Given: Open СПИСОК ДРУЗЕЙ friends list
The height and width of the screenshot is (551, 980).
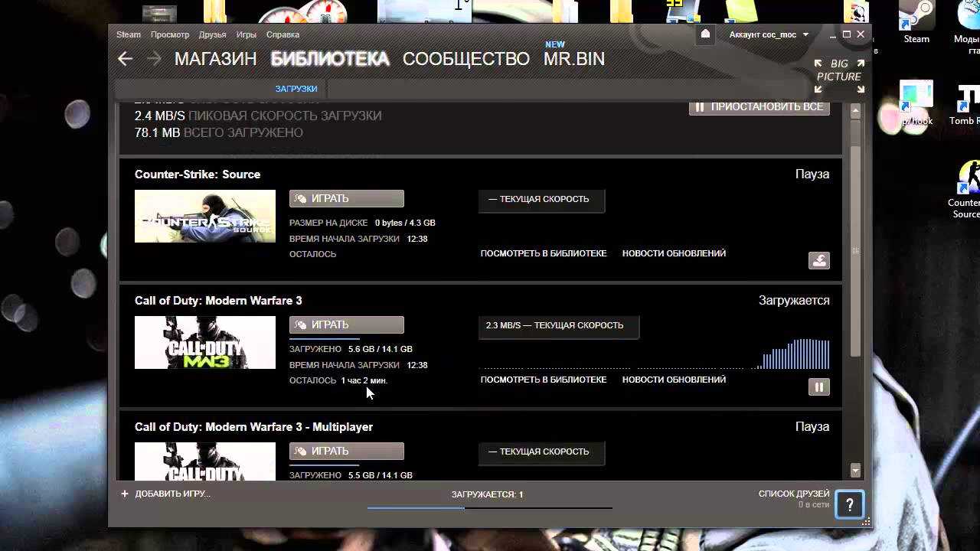Looking at the screenshot, I should 794,494.
